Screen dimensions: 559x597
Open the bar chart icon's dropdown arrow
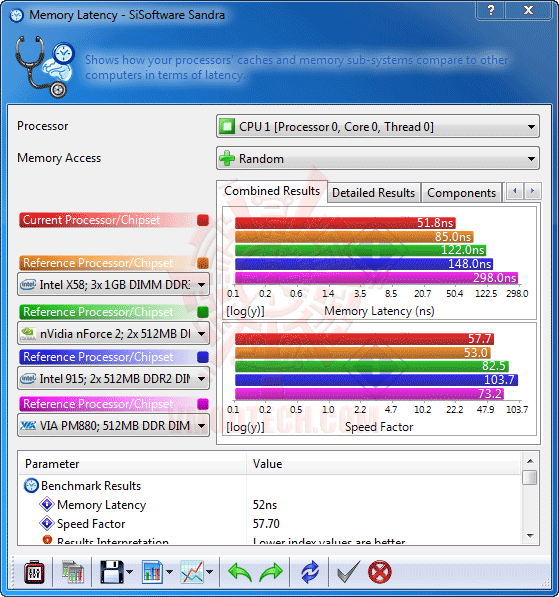coord(169,572)
